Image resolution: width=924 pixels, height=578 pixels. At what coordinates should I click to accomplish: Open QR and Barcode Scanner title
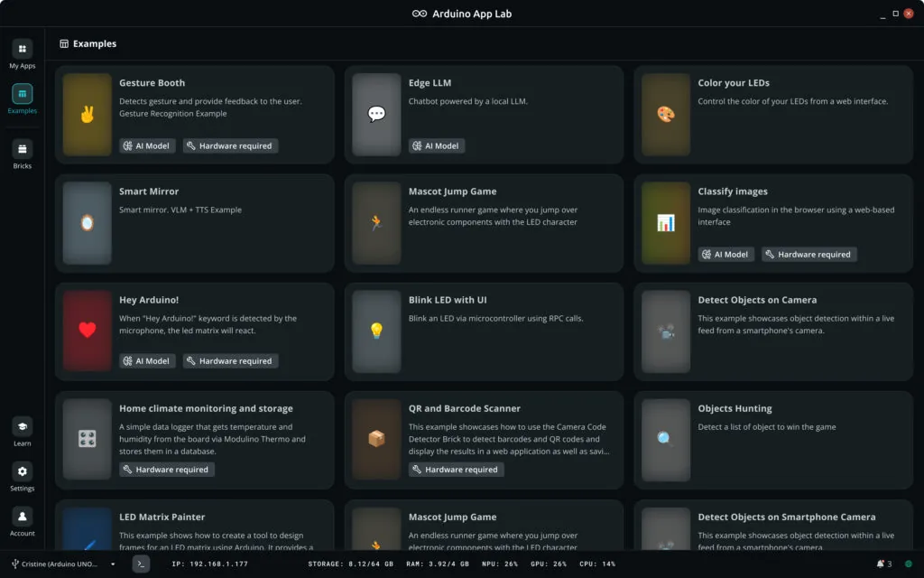click(465, 409)
